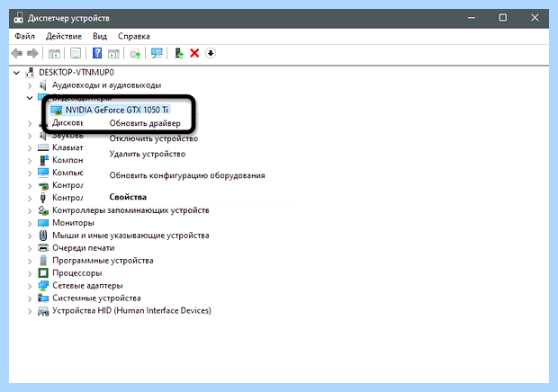Collapse the DESKTOP-VTNMUP0 root node

[x=16, y=73]
